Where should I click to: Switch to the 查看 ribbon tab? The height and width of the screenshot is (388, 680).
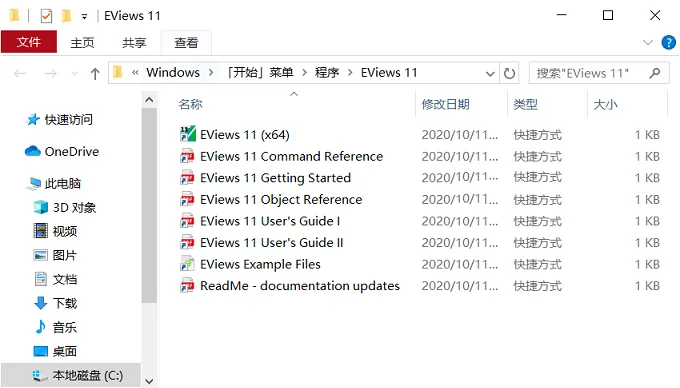coord(186,42)
